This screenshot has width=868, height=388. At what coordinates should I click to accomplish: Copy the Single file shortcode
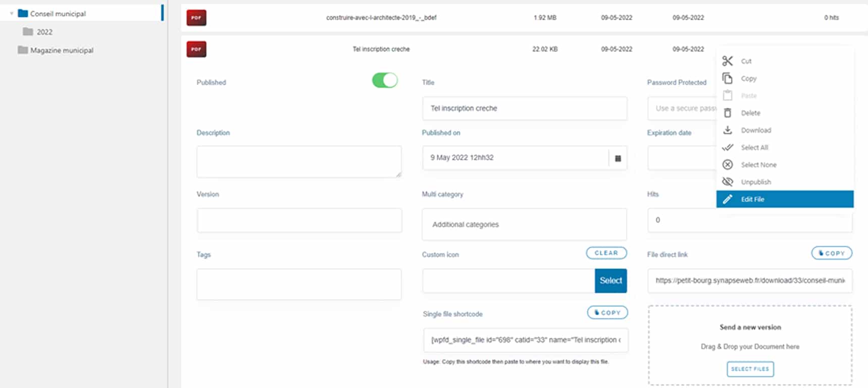(607, 312)
